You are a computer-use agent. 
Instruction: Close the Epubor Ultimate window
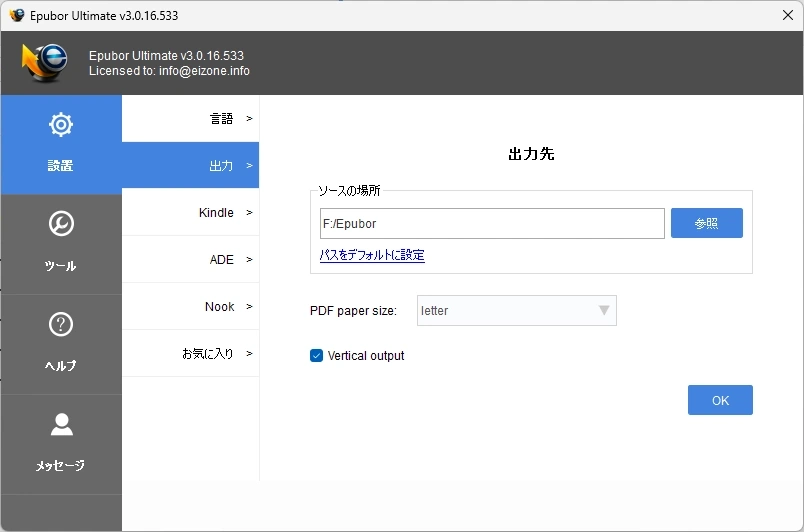(x=788, y=15)
